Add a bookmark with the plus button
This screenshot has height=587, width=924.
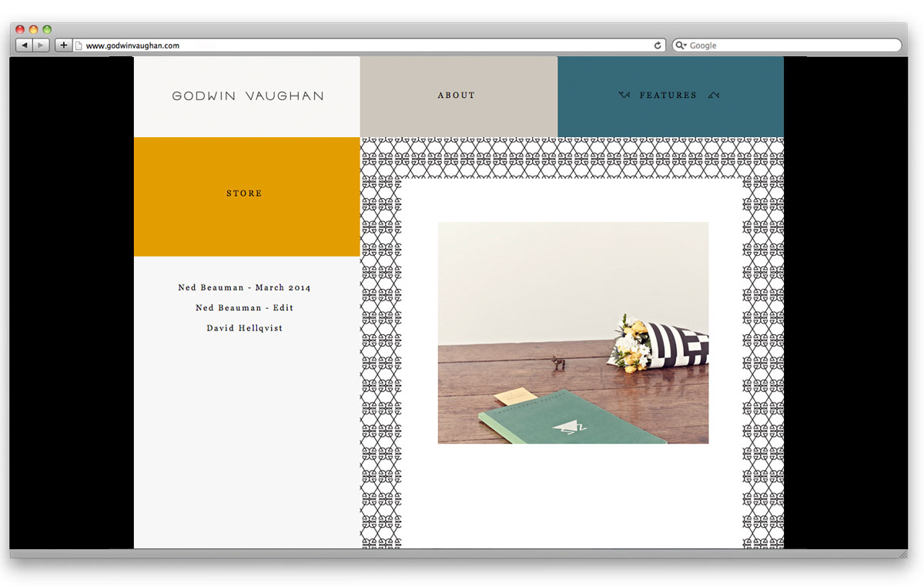tap(63, 45)
